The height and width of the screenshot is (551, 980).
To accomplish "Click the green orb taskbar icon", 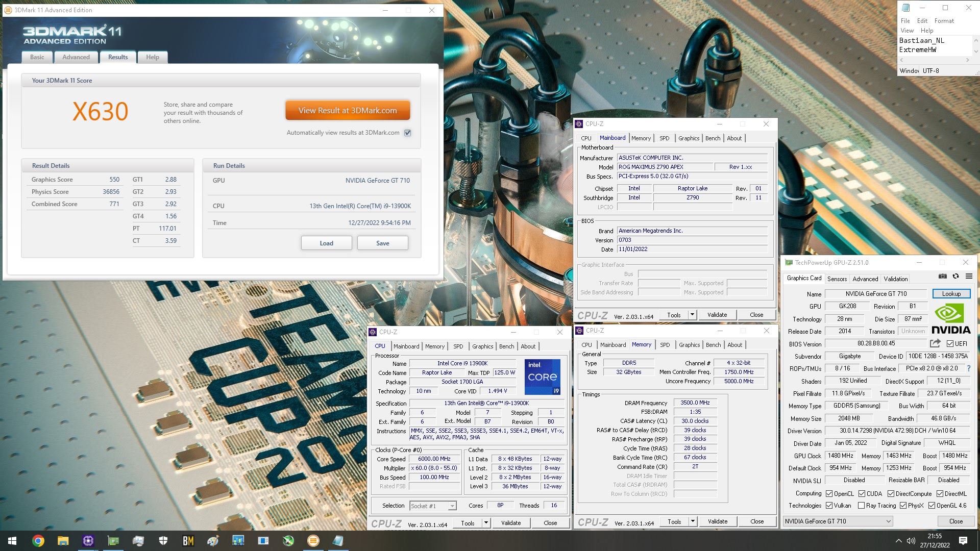I will (288, 541).
